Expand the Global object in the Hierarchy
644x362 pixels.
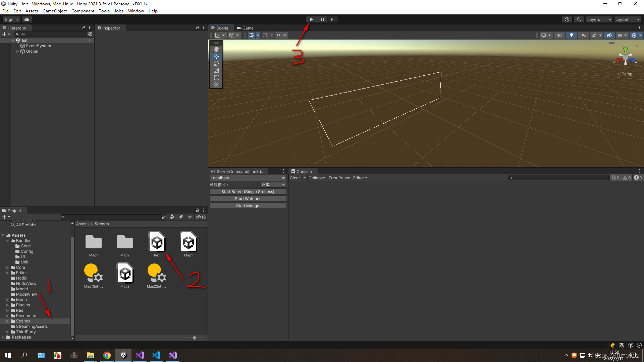pyautogui.click(x=18, y=51)
